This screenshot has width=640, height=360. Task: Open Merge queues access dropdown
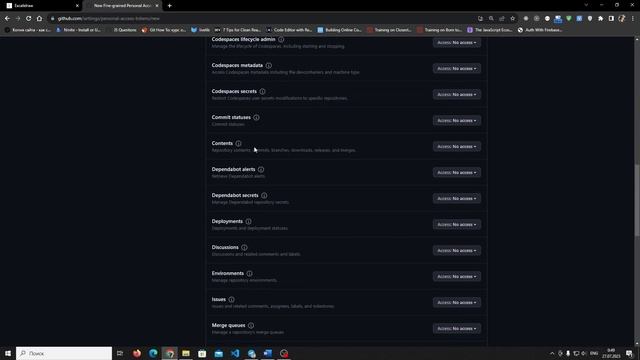(x=457, y=329)
